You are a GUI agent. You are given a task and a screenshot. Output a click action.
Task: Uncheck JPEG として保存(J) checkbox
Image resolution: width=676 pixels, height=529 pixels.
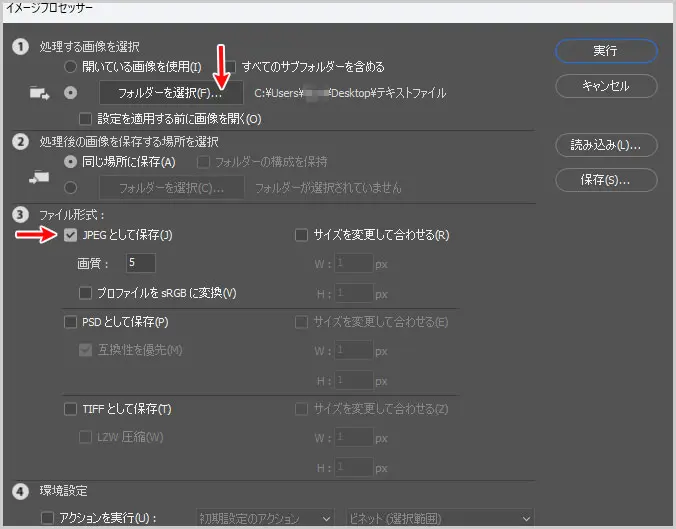70,235
